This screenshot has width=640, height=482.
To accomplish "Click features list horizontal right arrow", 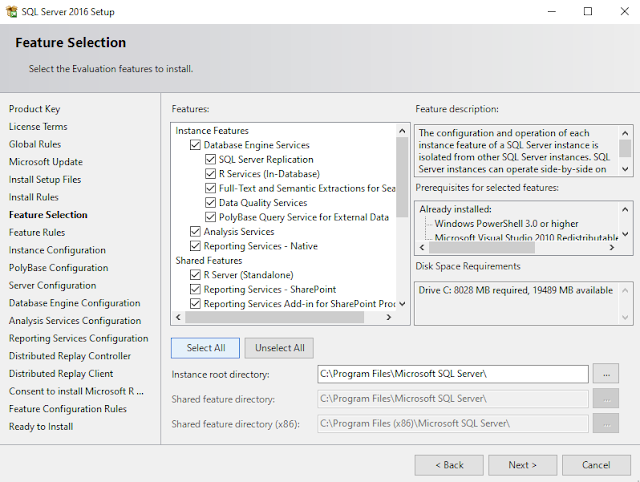I will tap(389, 317).
